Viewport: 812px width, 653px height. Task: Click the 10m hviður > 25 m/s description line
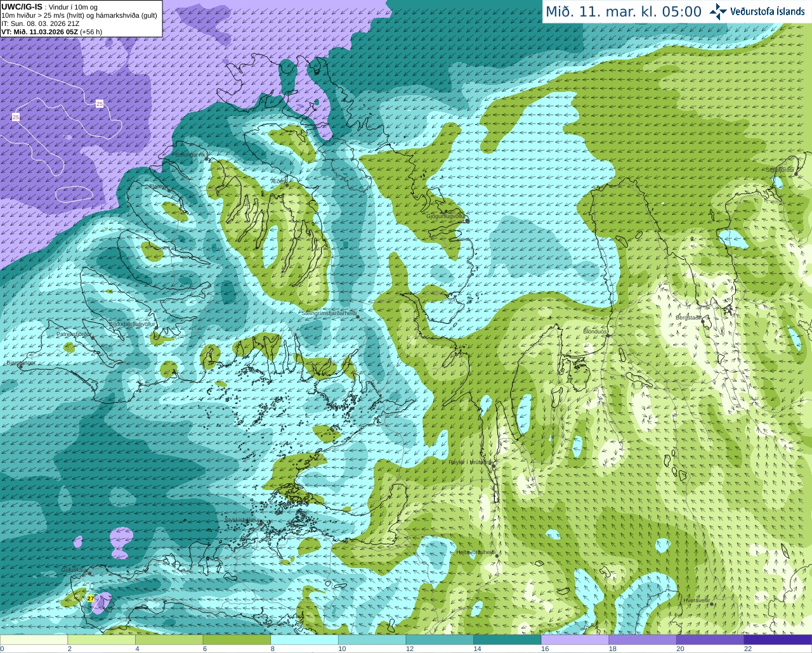click(79, 15)
